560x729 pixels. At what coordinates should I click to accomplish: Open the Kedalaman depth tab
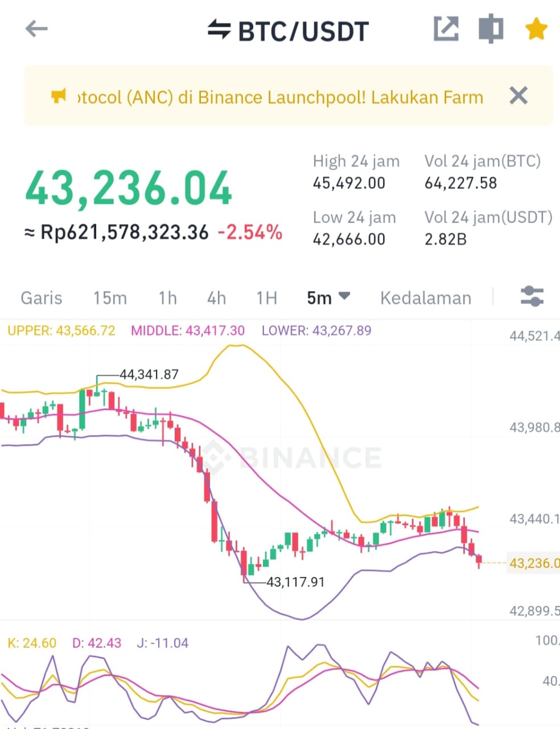426,298
